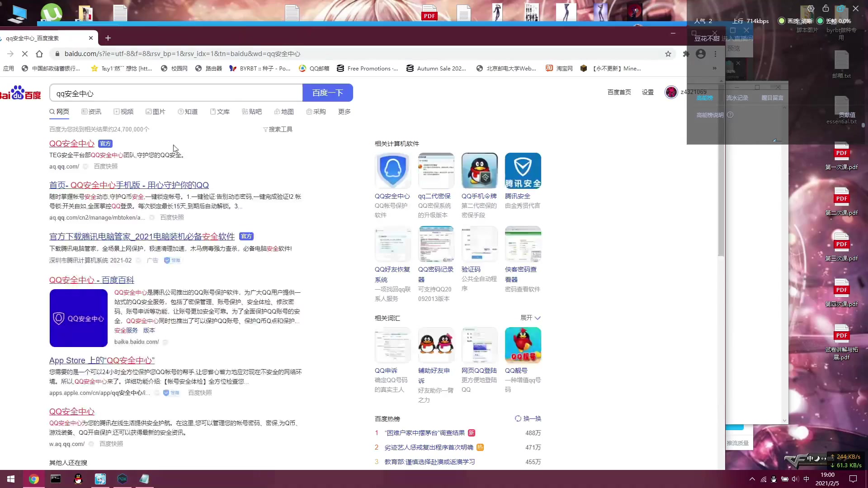The width and height of the screenshot is (868, 488).
Task: Bookmark this page with the star icon
Action: 668,54
